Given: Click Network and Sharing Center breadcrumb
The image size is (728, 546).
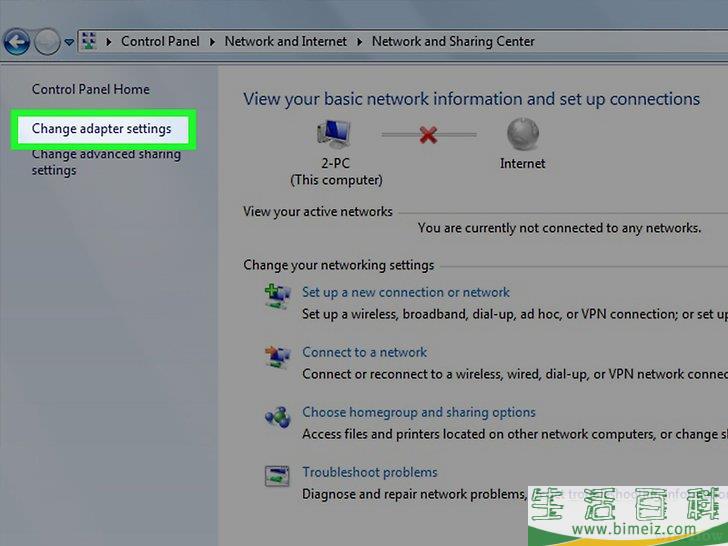Looking at the screenshot, I should point(453,42).
